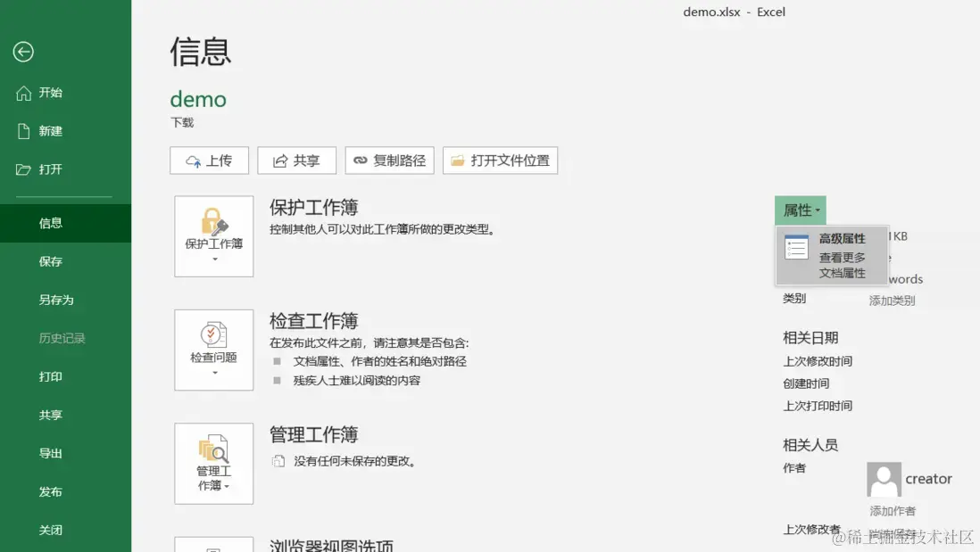Click the 下载 location text under demo

[x=182, y=122]
